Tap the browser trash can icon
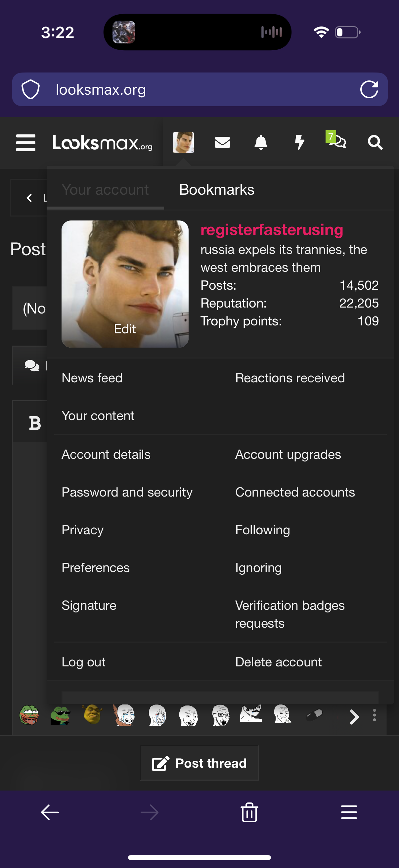 tap(249, 812)
